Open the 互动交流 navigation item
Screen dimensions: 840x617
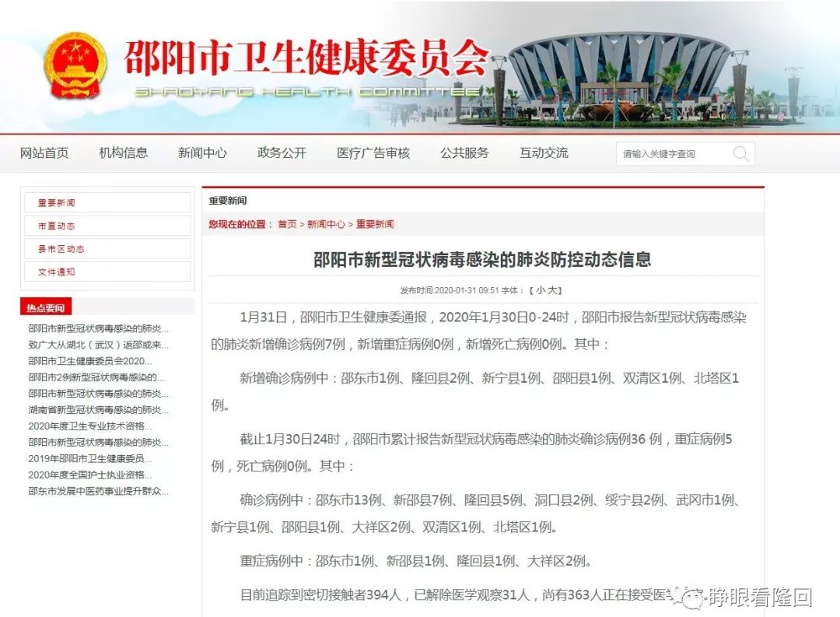544,153
